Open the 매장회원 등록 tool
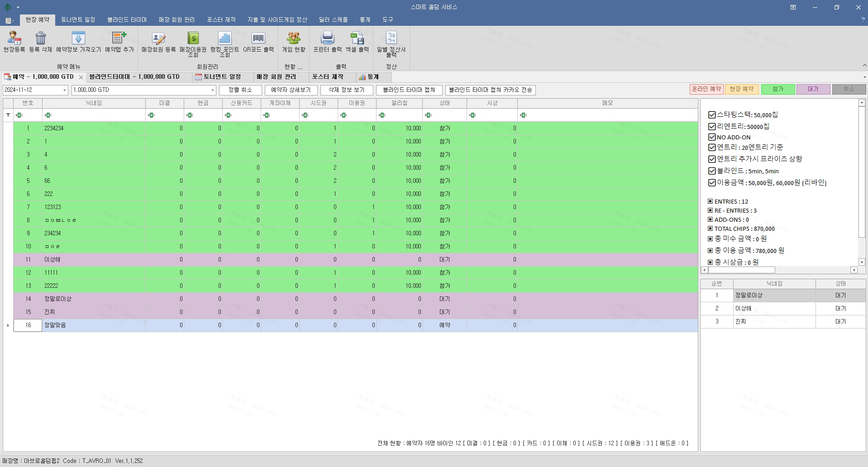868x467 pixels. coord(158,39)
